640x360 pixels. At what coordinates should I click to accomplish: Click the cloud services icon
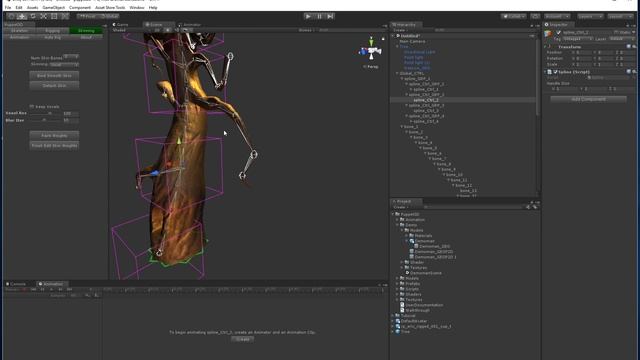point(535,16)
